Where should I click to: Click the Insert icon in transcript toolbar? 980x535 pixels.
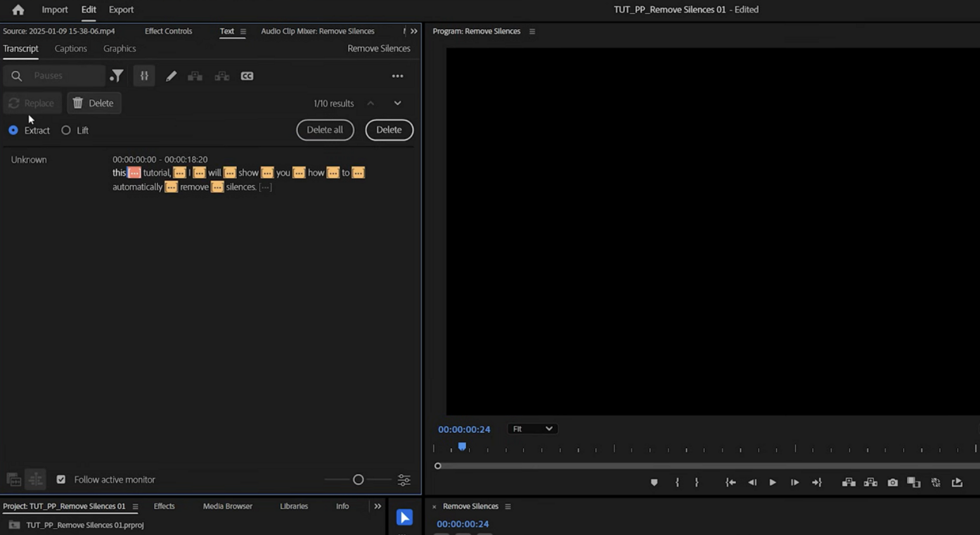point(195,76)
